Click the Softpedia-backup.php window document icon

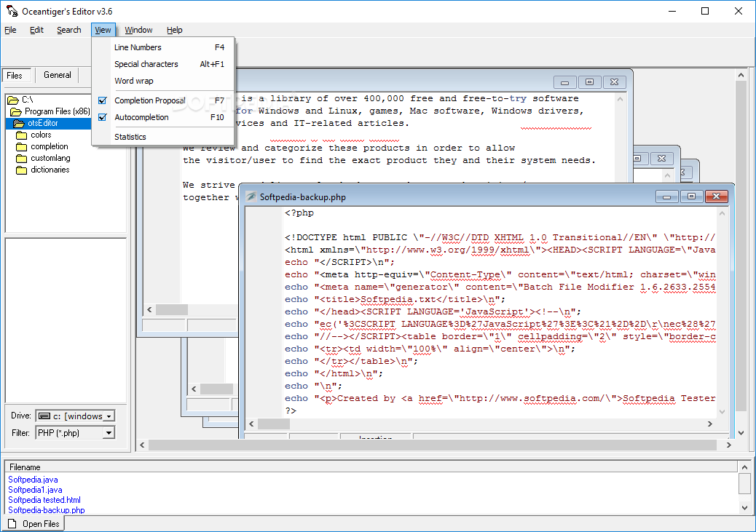pos(251,196)
